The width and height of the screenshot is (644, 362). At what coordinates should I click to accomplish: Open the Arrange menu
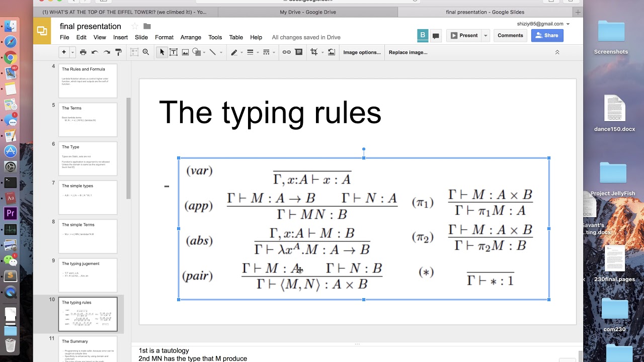pyautogui.click(x=191, y=37)
